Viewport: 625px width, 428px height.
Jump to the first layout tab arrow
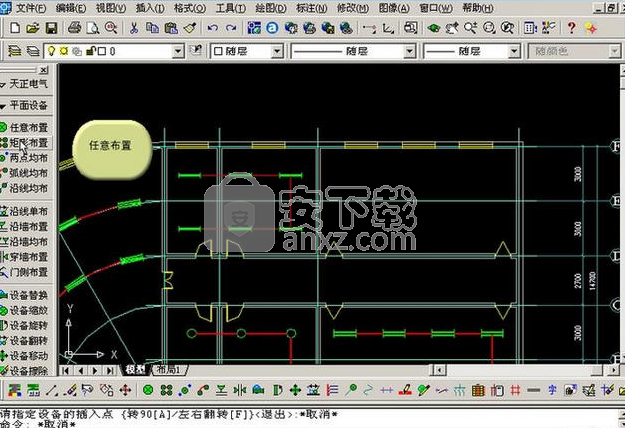pos(66,371)
